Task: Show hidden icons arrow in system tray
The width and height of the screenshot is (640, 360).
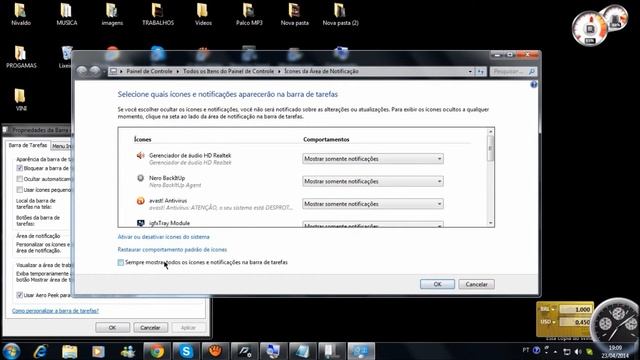Action: [x=556, y=351]
